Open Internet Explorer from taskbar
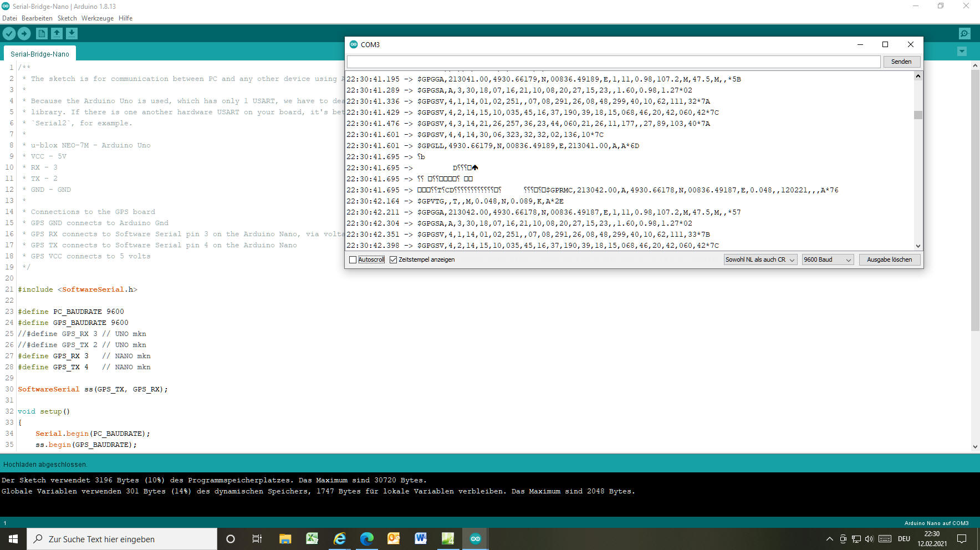980x550 pixels. pos(339,539)
